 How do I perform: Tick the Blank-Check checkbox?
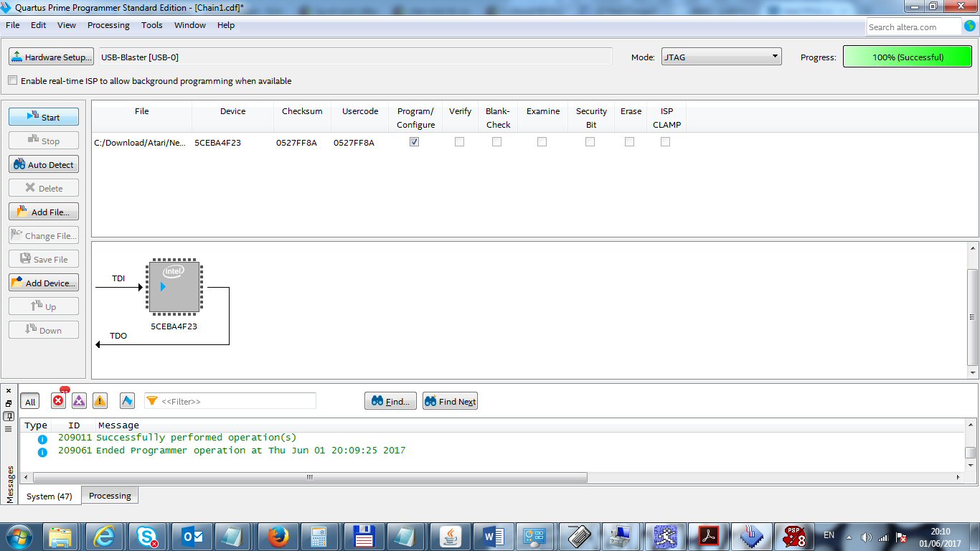pos(496,142)
